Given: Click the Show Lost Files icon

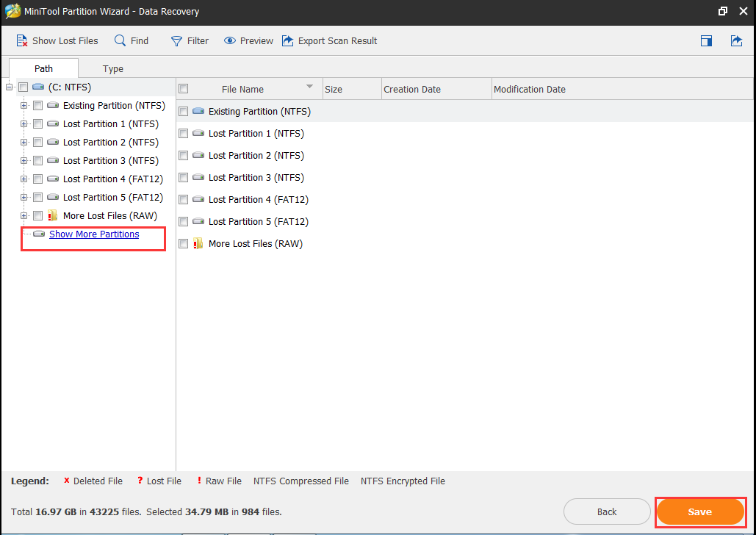Looking at the screenshot, I should pos(22,41).
